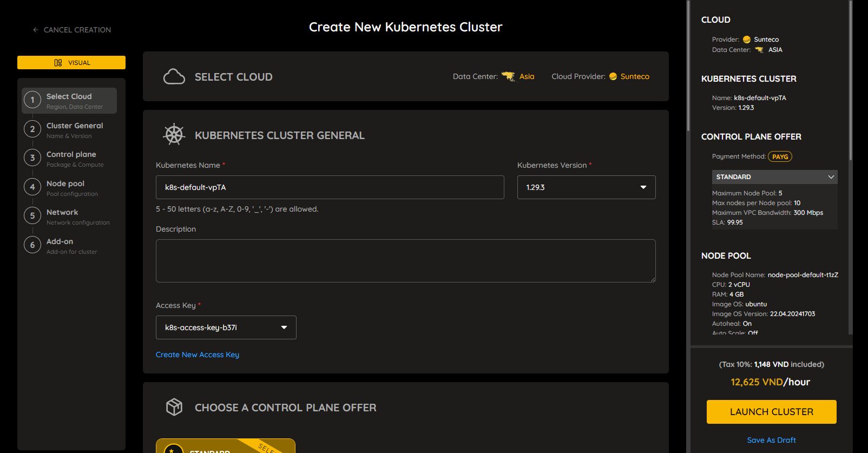This screenshot has width=868, height=453.
Task: Click the Create New Kubernetes Cluster title
Action: 406,27
